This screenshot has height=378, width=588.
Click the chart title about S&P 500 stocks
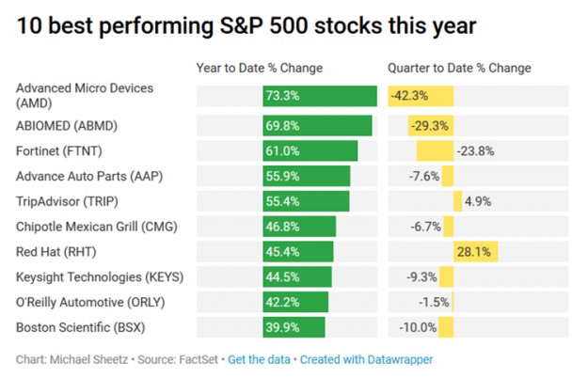[246, 25]
